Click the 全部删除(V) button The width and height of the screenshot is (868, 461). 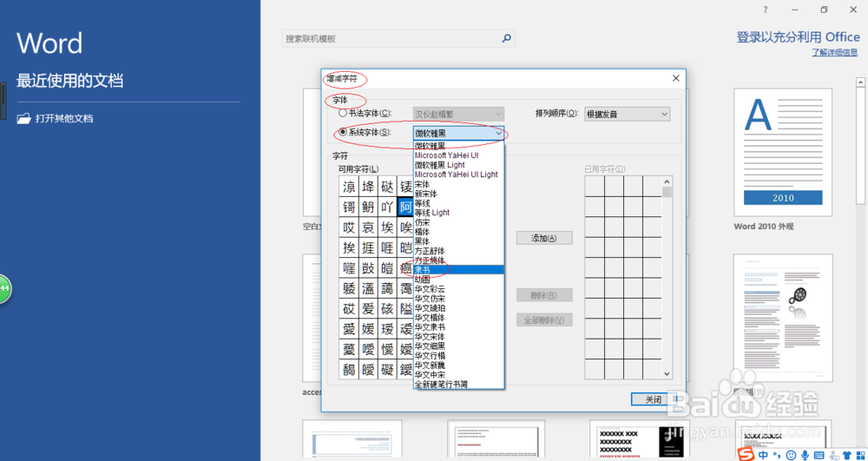544,319
